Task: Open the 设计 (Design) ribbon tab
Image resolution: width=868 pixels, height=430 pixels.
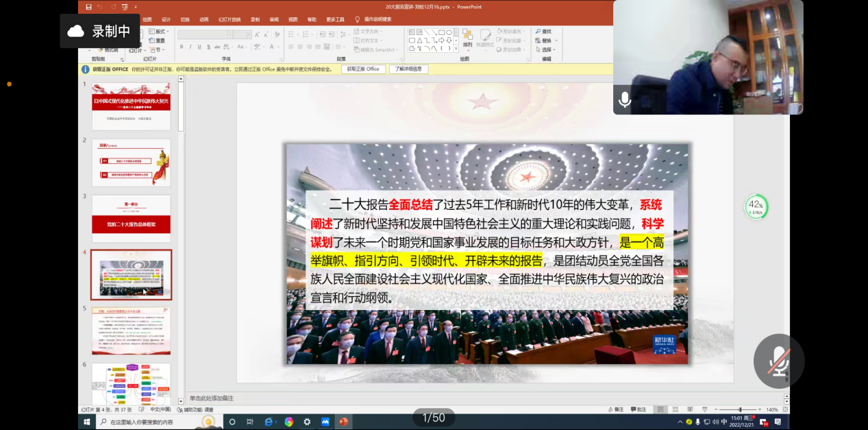Action: click(166, 20)
